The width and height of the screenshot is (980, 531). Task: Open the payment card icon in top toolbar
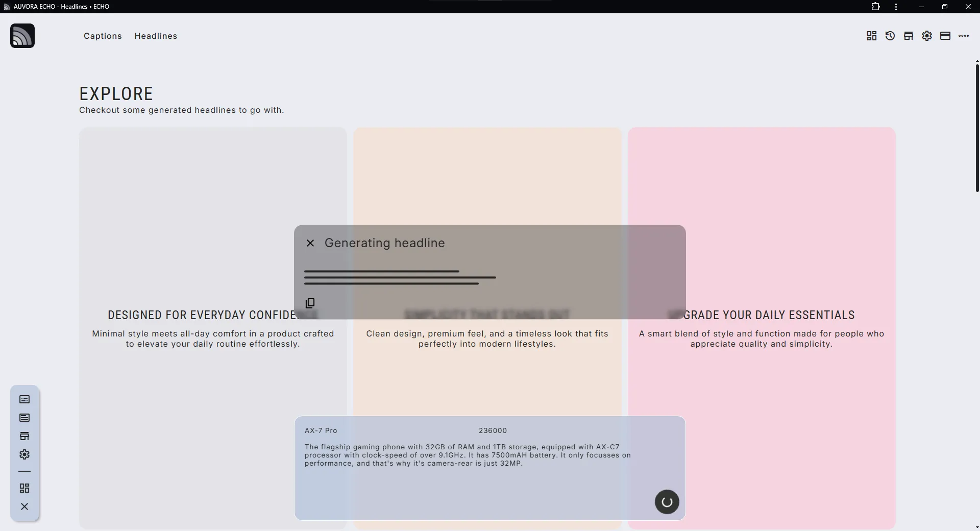945,36
